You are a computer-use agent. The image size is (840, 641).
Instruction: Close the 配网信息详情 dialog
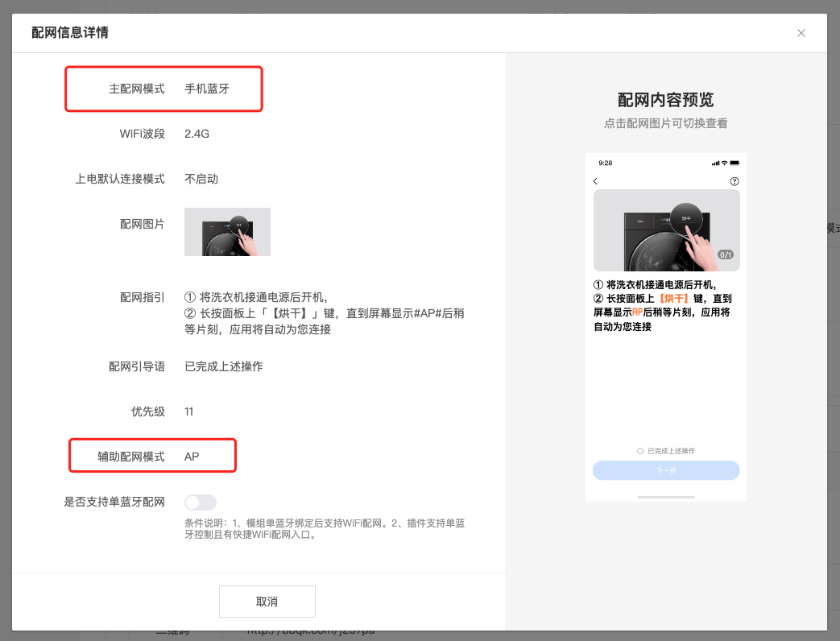(x=801, y=33)
